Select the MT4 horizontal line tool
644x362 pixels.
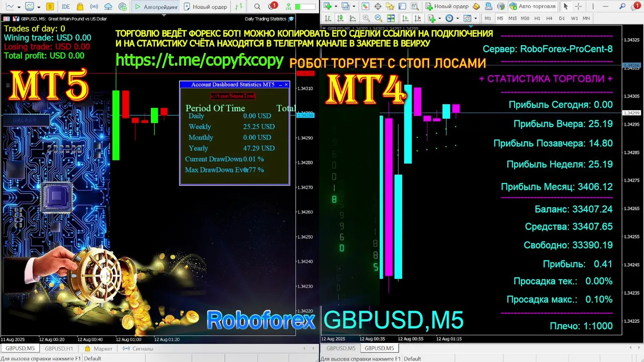pos(606,7)
